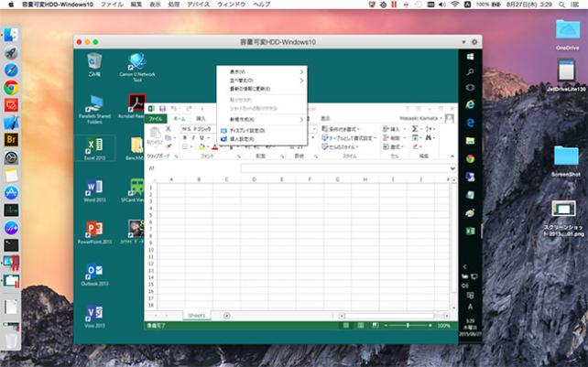Click the Find binoculars icon in editing group
Image resolution: width=588 pixels, height=367 pixels.
click(x=429, y=137)
